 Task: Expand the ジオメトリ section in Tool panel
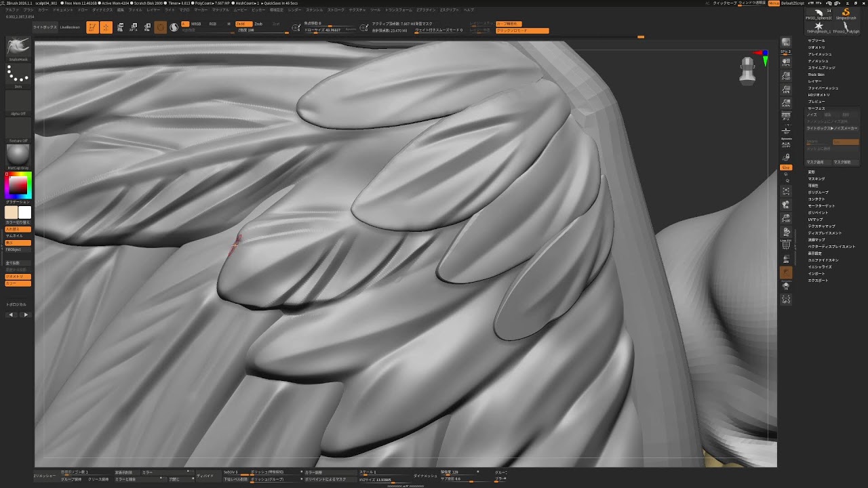pos(816,47)
